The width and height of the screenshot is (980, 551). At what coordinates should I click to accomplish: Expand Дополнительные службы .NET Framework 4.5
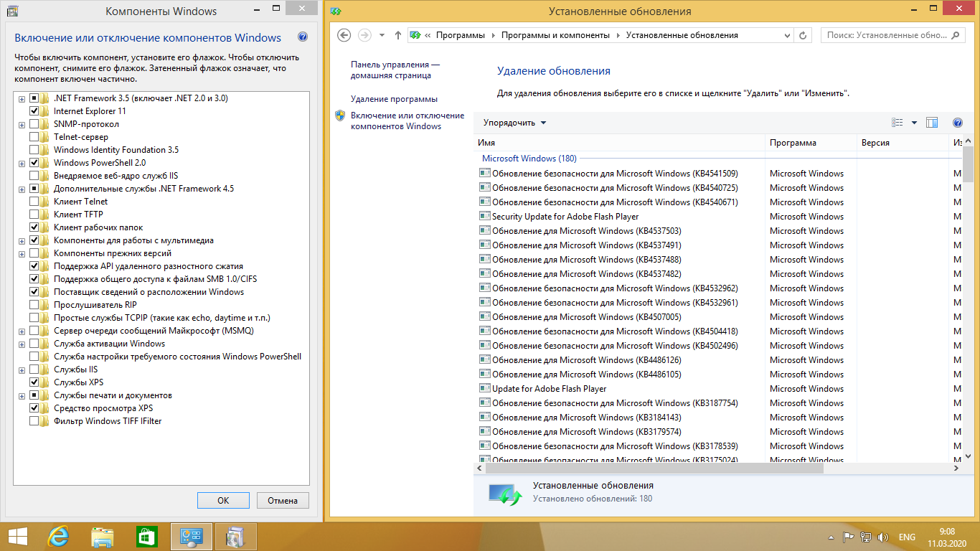(x=22, y=189)
